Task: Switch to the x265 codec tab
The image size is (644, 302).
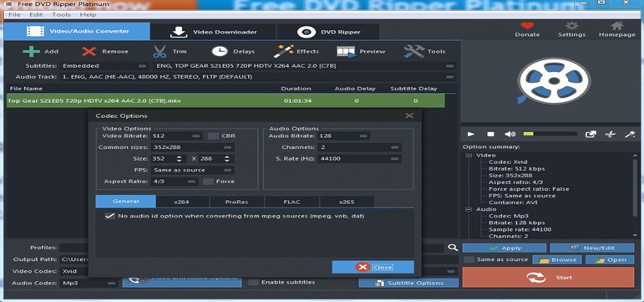Action: pos(347,202)
